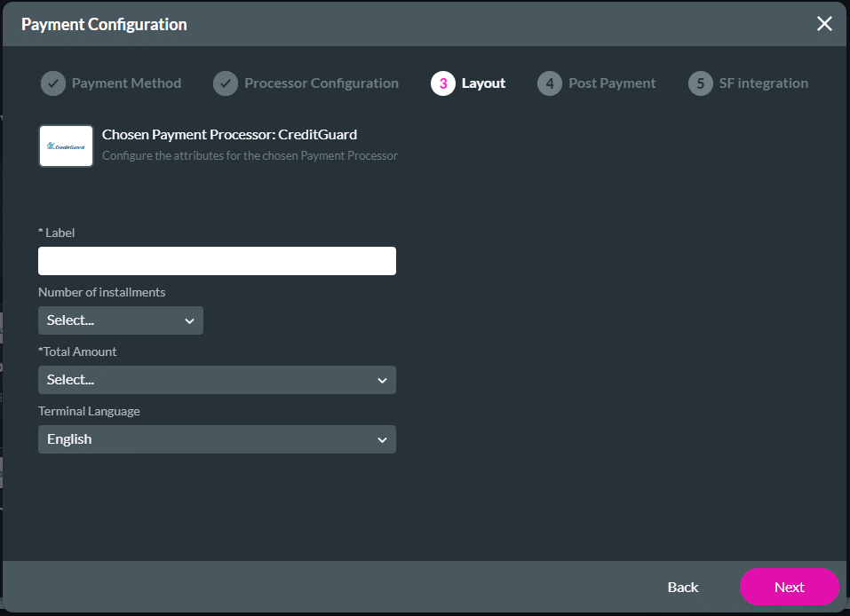Open the Terminal Language dropdown showing English
850x616 pixels.
coord(217,439)
